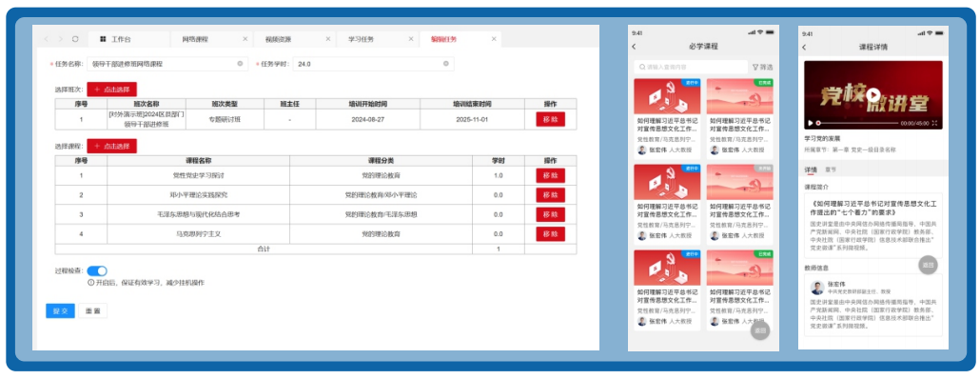
Task: Click the 专题研讨班 cell
Action: 225,119
